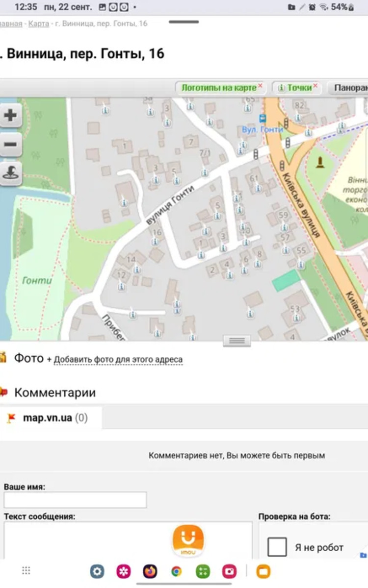The image size is (368, 588).
Task: Go to 'Карта' breadcrumb link
Action: point(38,24)
